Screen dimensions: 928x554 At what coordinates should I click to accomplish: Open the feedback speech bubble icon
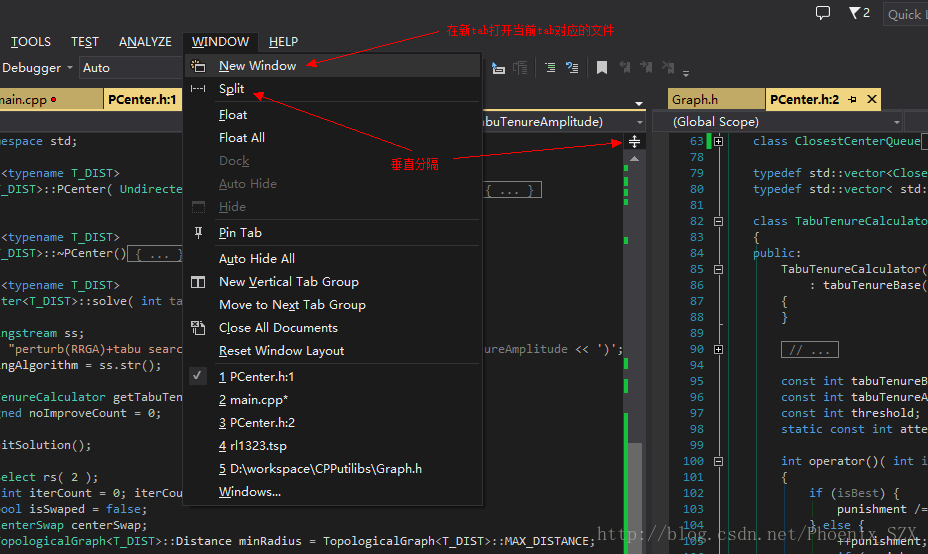pos(823,13)
